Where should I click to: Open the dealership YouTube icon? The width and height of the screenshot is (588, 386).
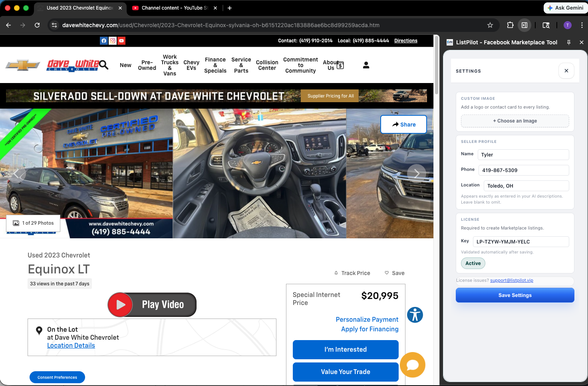pyautogui.click(x=121, y=41)
